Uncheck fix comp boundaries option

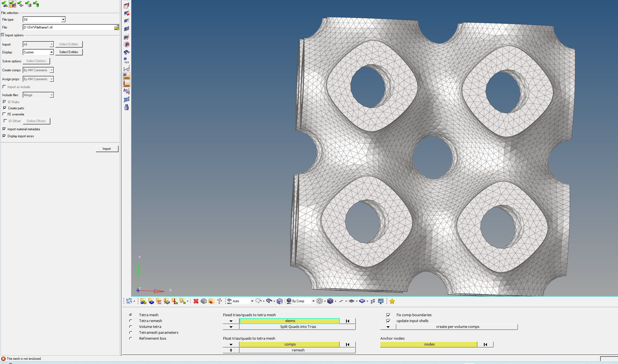[x=388, y=315]
